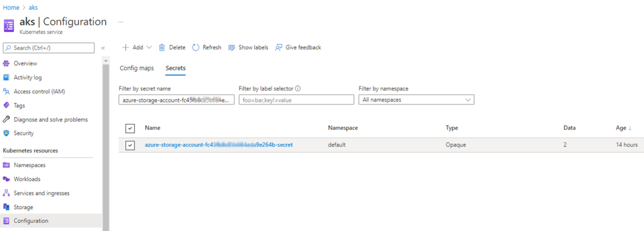Click the Search (Ctrl+/) sidebar field
The image size is (644, 231).
50,48
